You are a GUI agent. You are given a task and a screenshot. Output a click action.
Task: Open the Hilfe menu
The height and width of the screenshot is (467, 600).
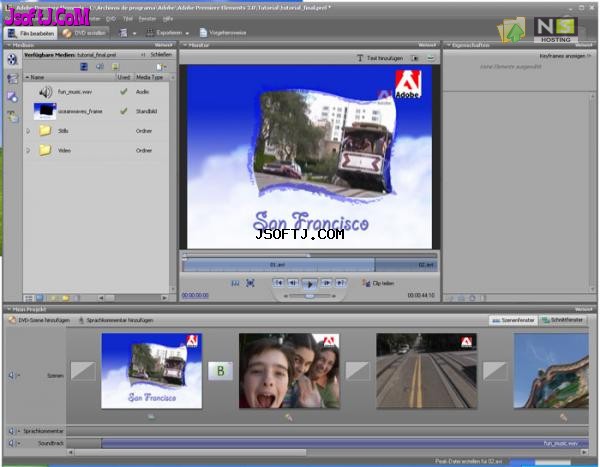tap(168, 18)
